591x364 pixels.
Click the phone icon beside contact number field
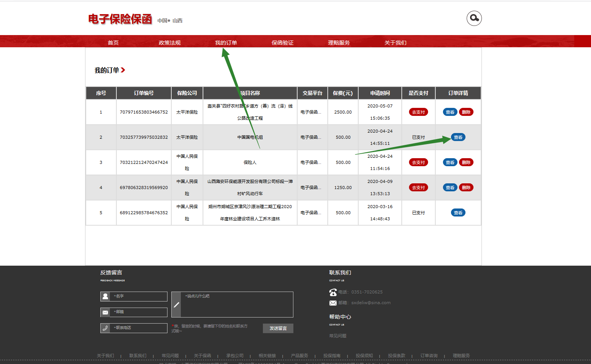[x=105, y=328]
